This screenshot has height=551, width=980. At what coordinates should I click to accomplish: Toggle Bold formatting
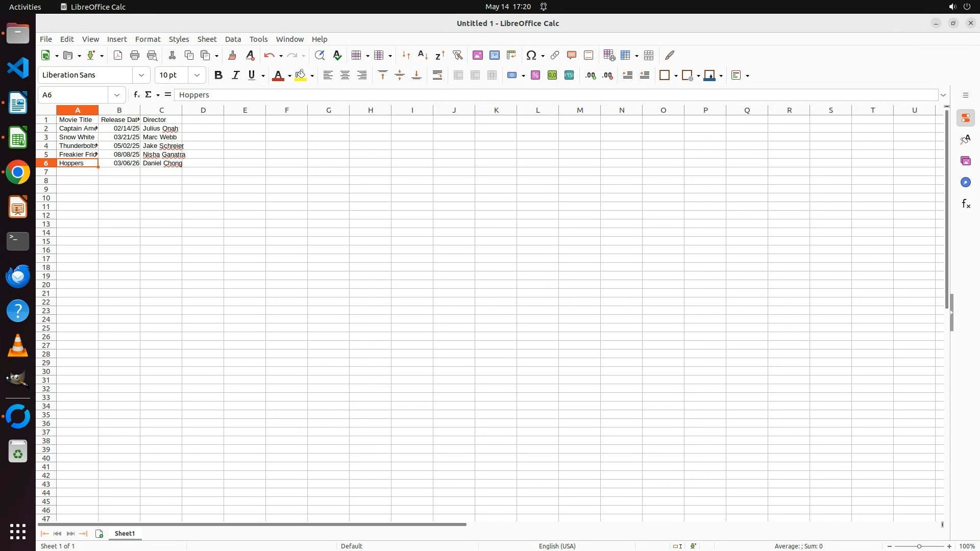tap(218, 76)
